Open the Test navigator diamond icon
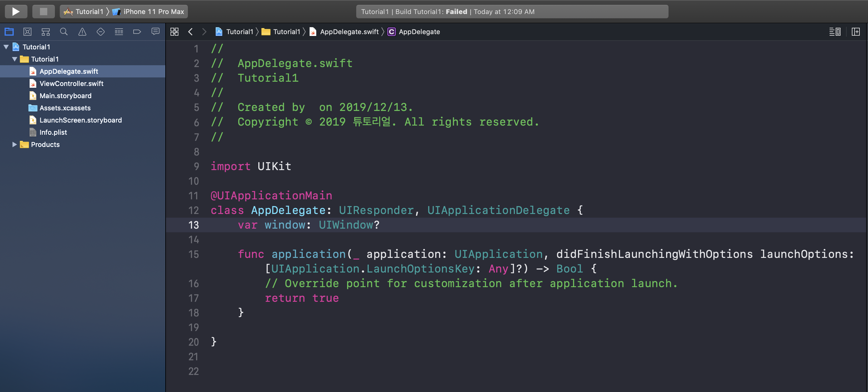This screenshot has width=868, height=392. [x=100, y=32]
